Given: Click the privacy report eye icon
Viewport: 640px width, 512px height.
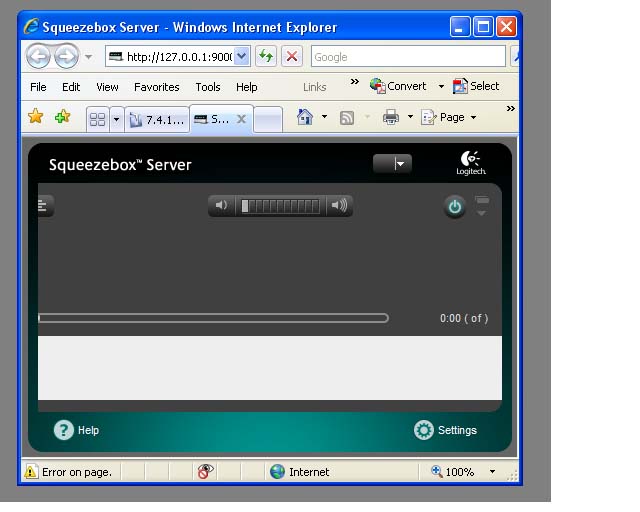Looking at the screenshot, I should 205,471.
